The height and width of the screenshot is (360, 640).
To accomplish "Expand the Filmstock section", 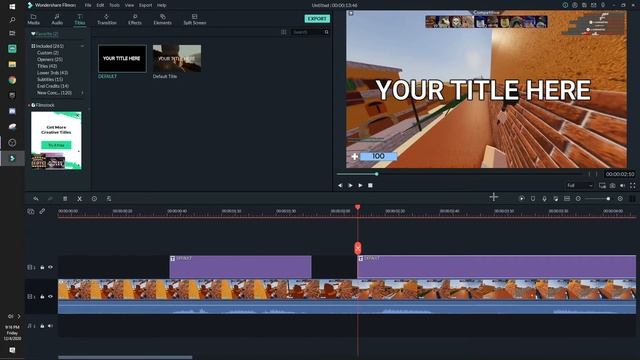I will pos(29,105).
